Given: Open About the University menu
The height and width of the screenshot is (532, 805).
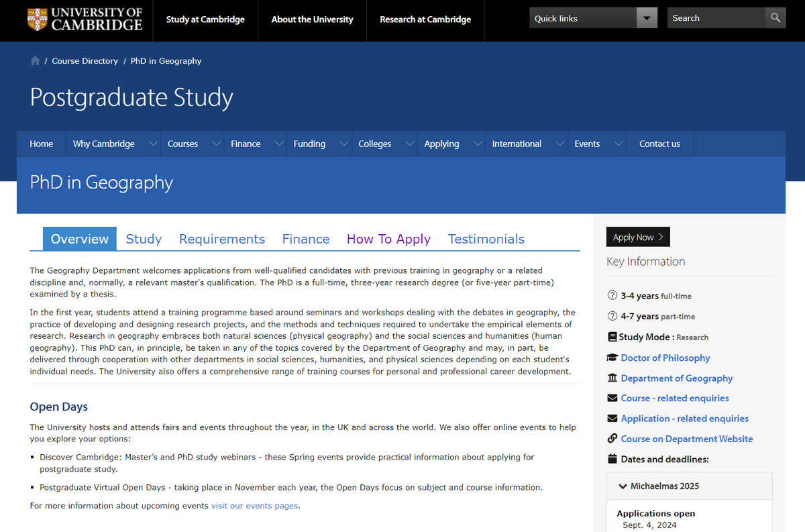Looking at the screenshot, I should coord(312,19).
